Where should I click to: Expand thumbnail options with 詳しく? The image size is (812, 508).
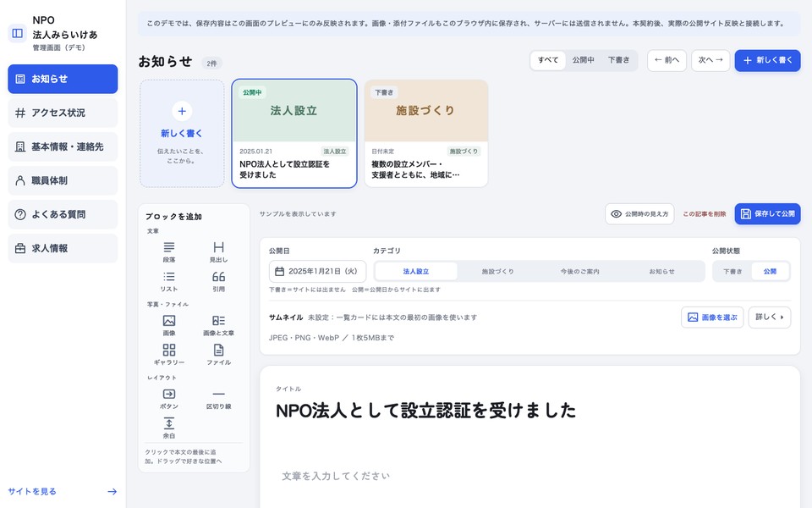click(x=770, y=317)
